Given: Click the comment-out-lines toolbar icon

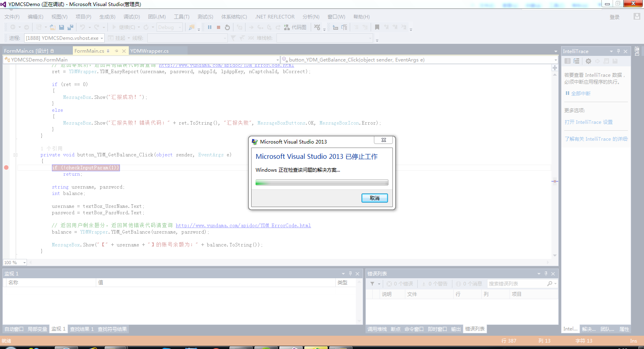Looking at the screenshot, I should point(356,27).
